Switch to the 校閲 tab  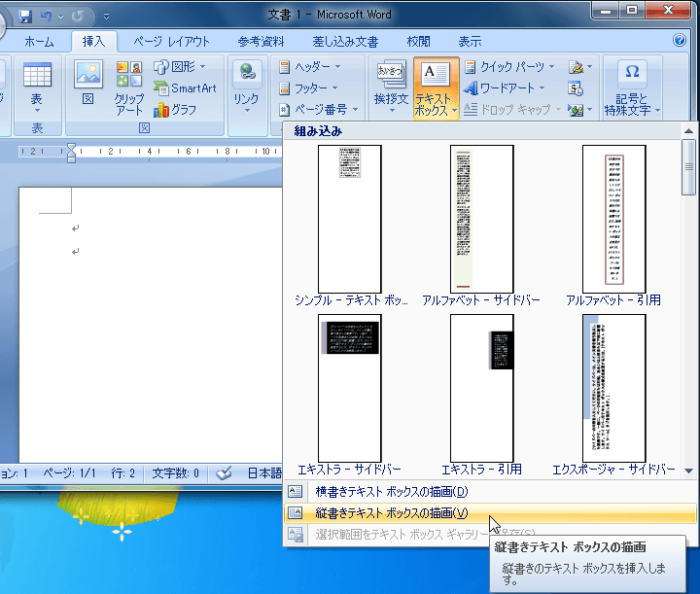point(418,42)
